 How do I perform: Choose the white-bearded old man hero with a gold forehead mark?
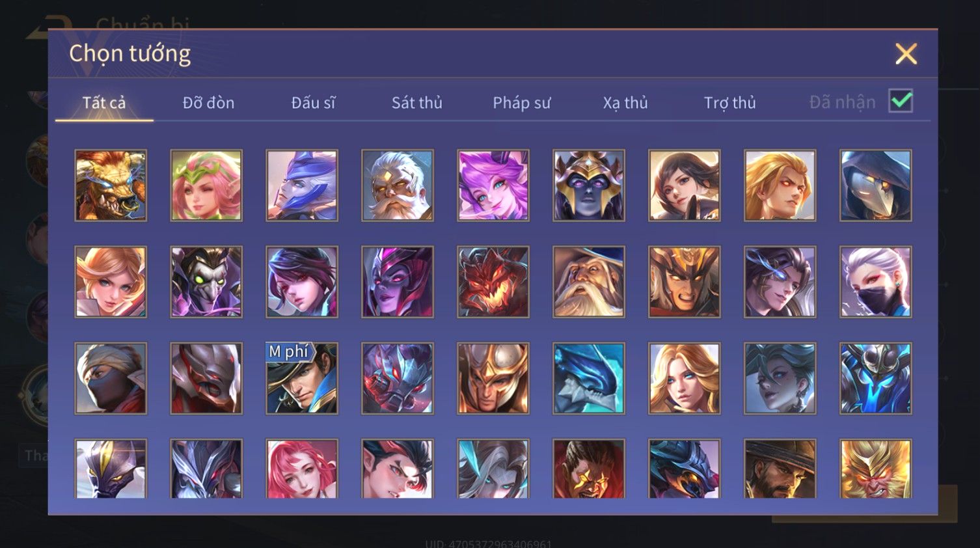tap(398, 185)
